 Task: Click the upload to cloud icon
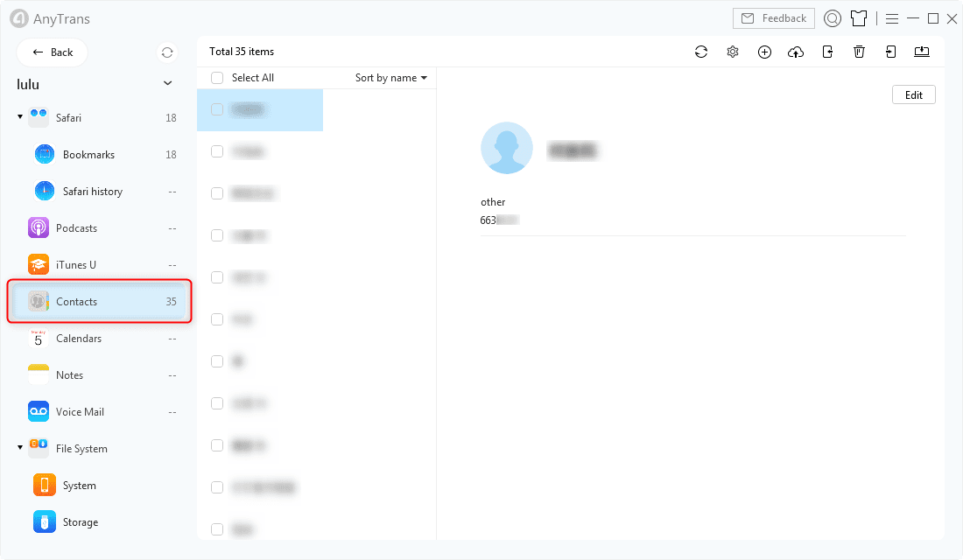796,52
